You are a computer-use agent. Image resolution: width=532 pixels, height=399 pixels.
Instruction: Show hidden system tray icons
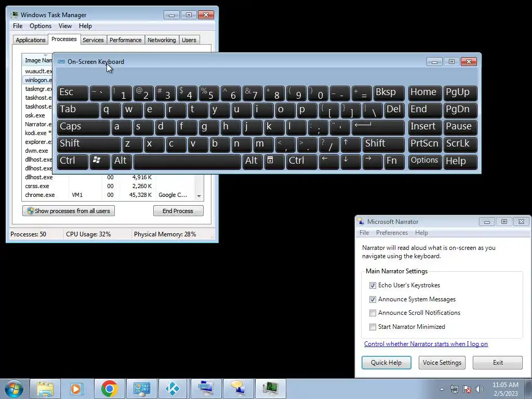[x=442, y=389]
